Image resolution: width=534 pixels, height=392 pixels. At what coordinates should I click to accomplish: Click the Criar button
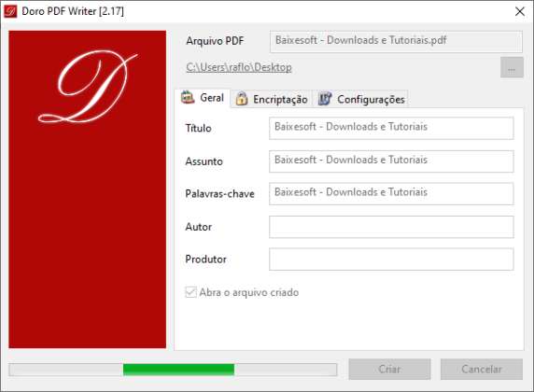[x=389, y=370]
